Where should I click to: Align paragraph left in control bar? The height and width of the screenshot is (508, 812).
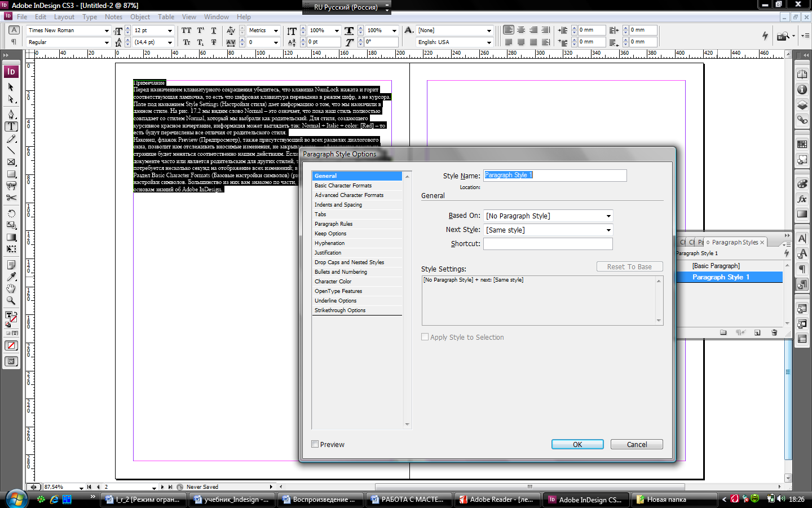509,30
